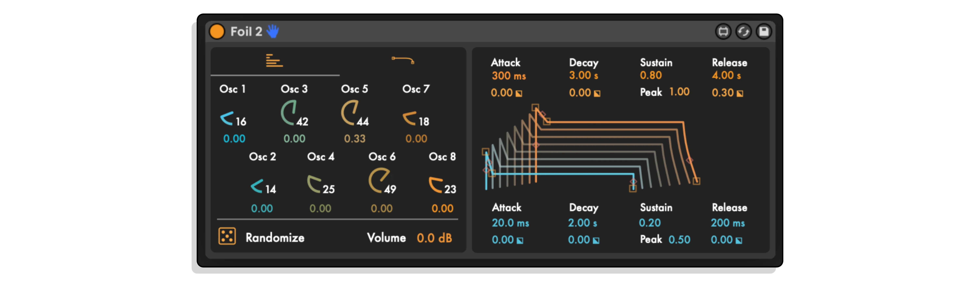
Task: Click the bottom Sustain value 0.20
Action: [650, 223]
